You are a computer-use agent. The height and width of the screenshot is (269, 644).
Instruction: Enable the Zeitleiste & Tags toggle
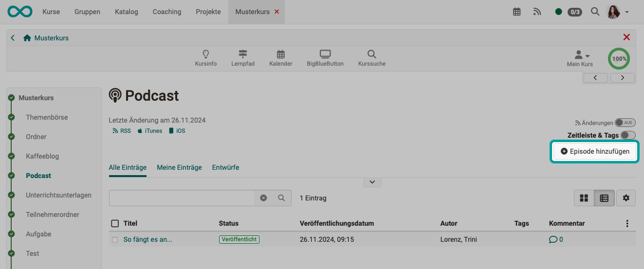(x=628, y=135)
